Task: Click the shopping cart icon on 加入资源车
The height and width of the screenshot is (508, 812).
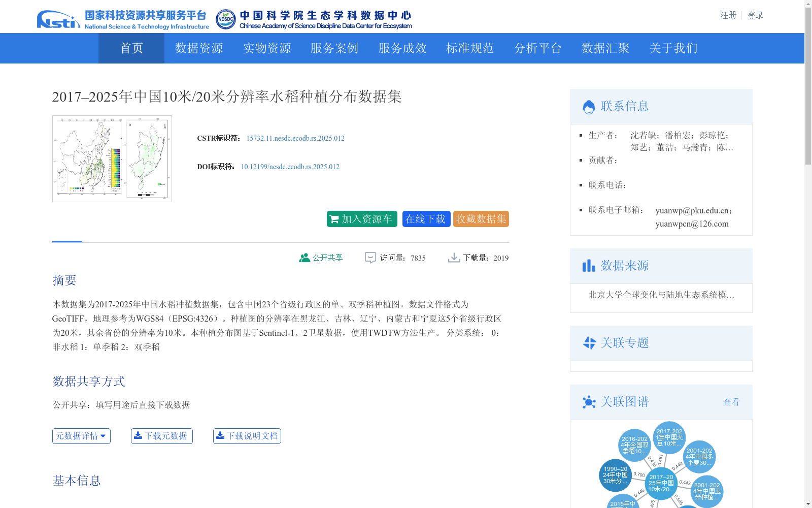Action: [334, 219]
